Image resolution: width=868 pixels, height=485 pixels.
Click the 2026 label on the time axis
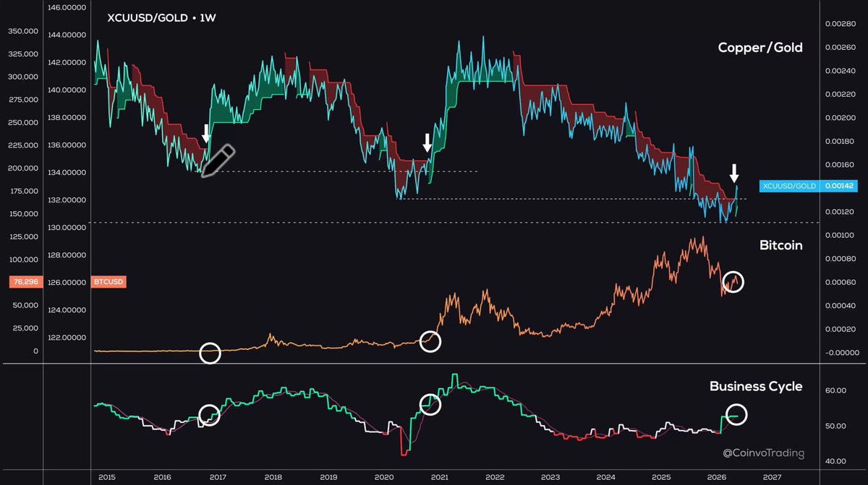[716, 477]
